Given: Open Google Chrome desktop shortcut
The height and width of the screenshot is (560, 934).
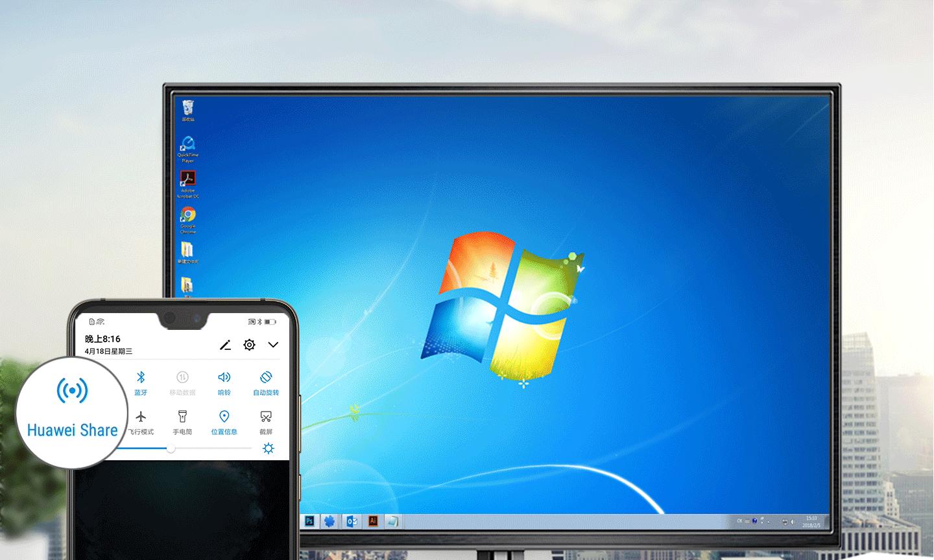Looking at the screenshot, I should tap(188, 220).
